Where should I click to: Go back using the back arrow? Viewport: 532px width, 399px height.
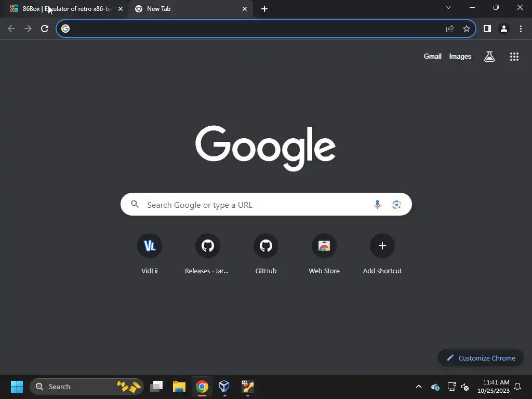11,29
